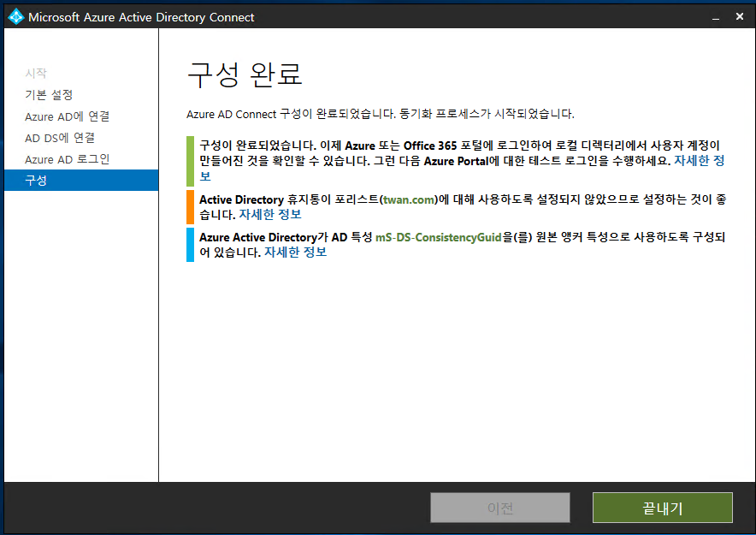This screenshot has height=535, width=756.
Task: Click the 구성 완료 heading
Action: (x=245, y=74)
